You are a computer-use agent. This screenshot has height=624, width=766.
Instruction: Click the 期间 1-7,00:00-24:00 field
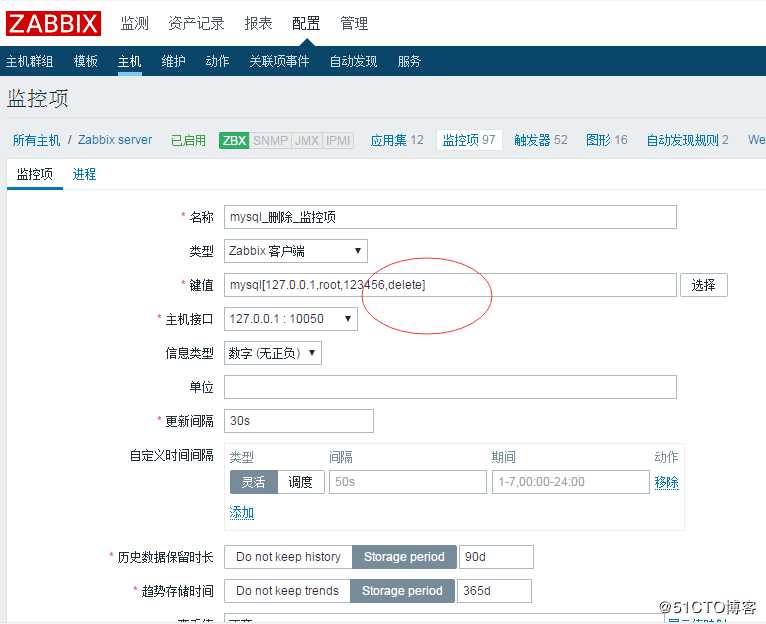point(571,482)
